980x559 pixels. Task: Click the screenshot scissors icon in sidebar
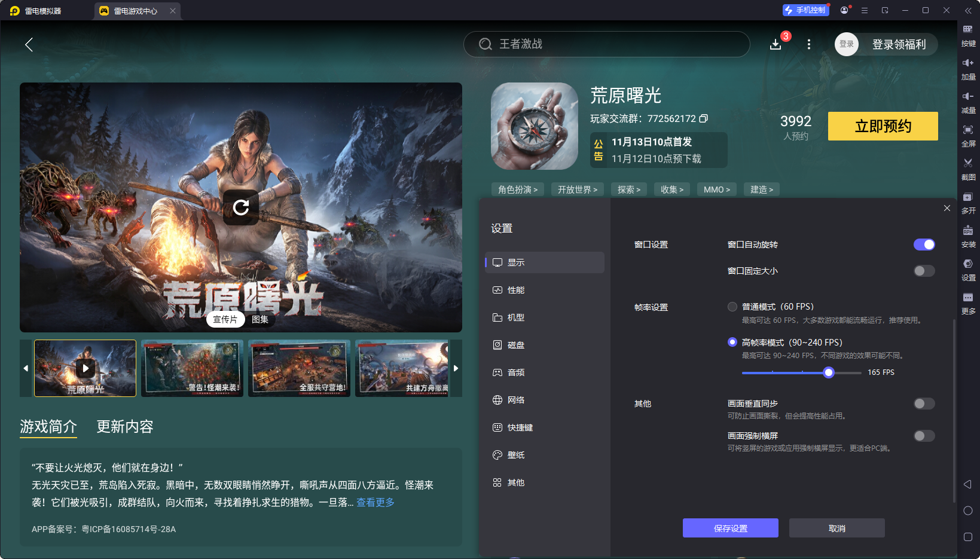tap(967, 163)
